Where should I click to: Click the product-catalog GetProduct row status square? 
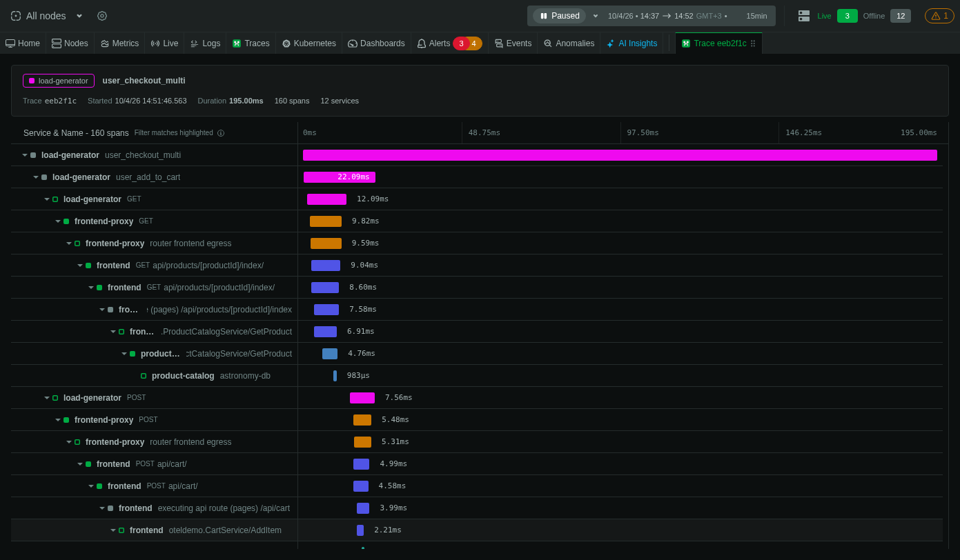tap(133, 354)
